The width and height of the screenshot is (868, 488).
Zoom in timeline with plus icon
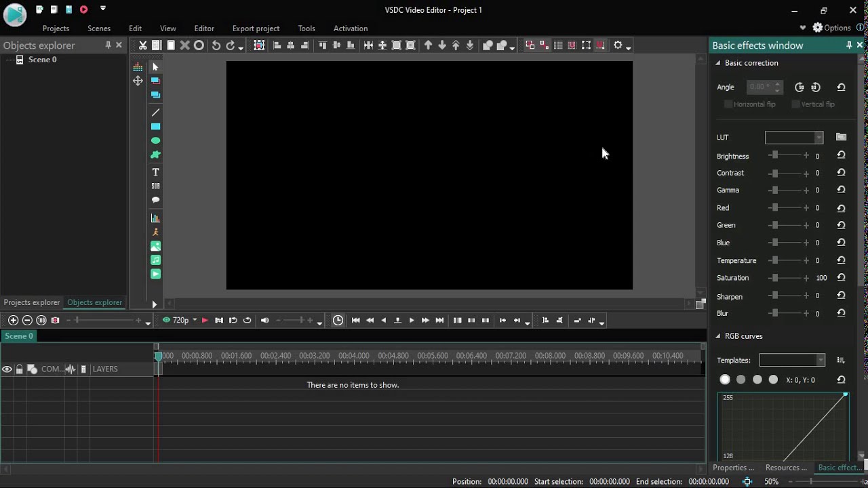[13, 321]
